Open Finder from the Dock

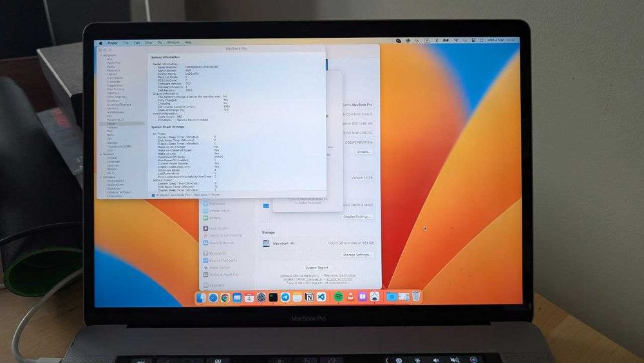(x=201, y=298)
